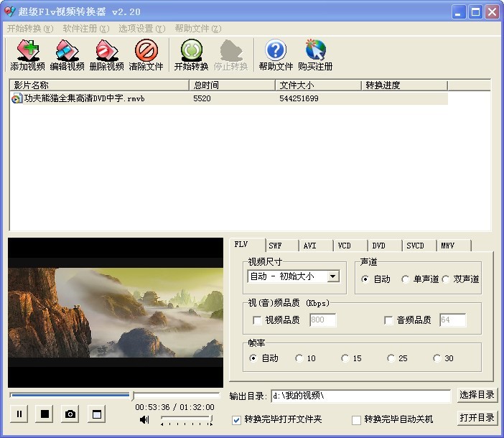Switch to the AVI output tab

coord(316,246)
